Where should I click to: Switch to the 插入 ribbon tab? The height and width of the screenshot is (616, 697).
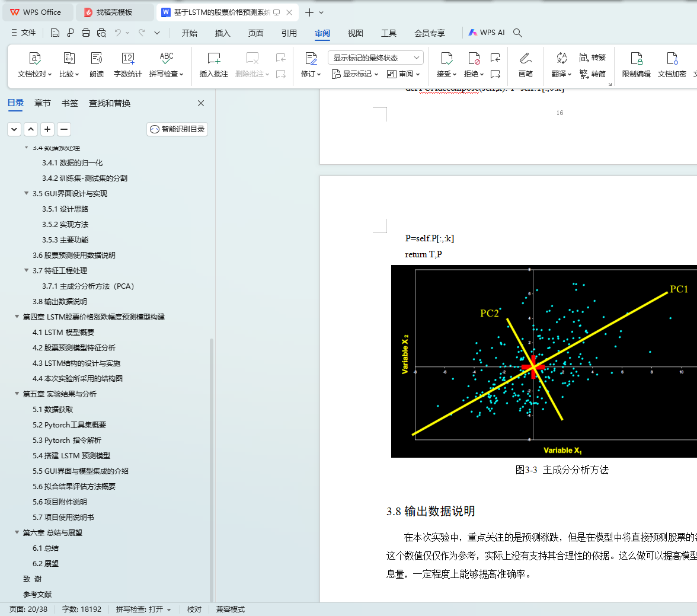pos(222,33)
